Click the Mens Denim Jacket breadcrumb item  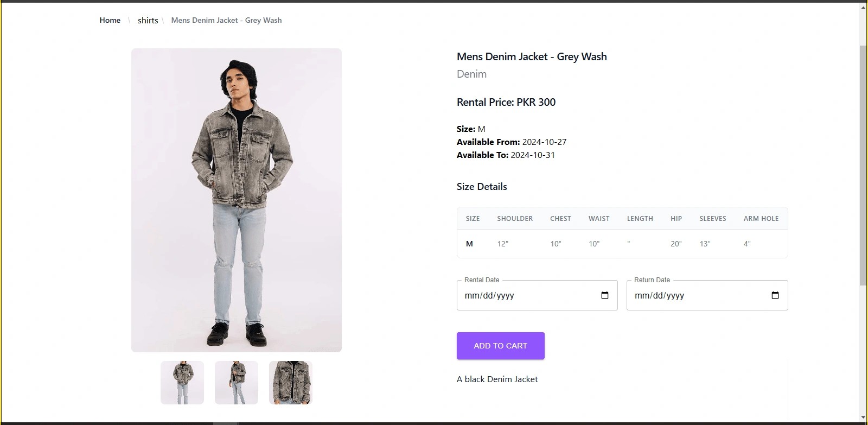tap(226, 20)
